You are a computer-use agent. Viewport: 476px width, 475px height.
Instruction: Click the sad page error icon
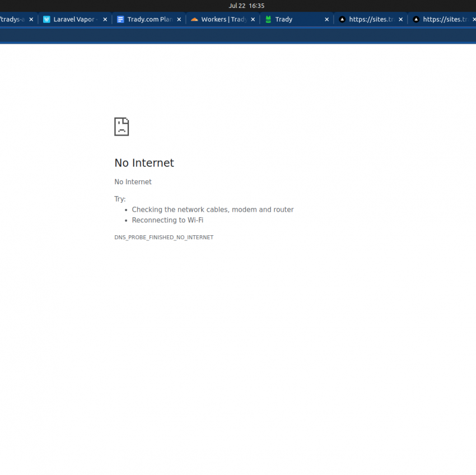click(x=122, y=127)
